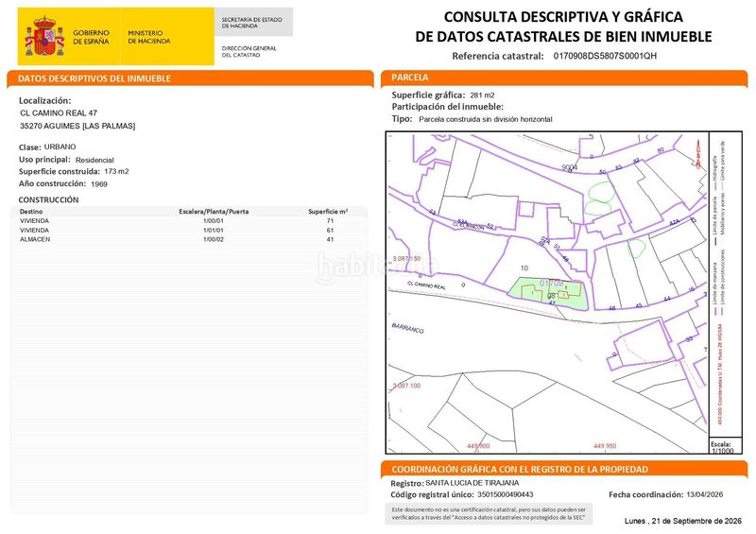Click the main use value 'Residencial'
The image size is (756, 534).
(94, 160)
